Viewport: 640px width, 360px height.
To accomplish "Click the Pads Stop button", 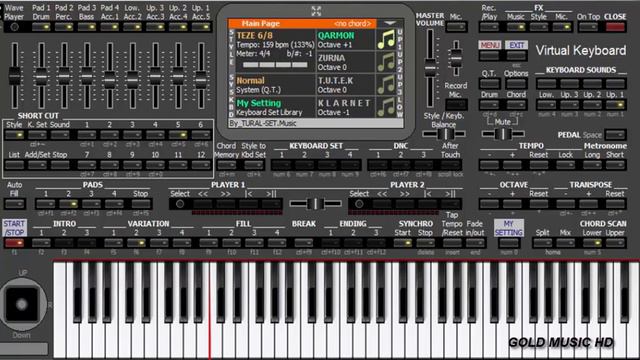I will (140, 203).
